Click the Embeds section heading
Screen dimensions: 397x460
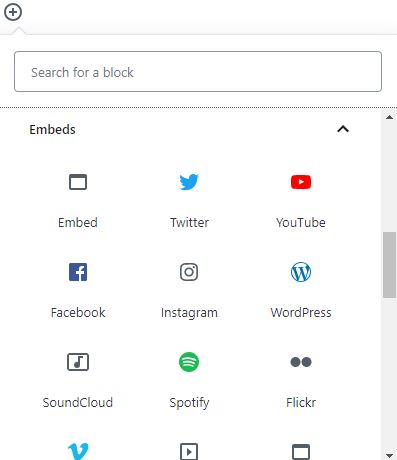52,129
